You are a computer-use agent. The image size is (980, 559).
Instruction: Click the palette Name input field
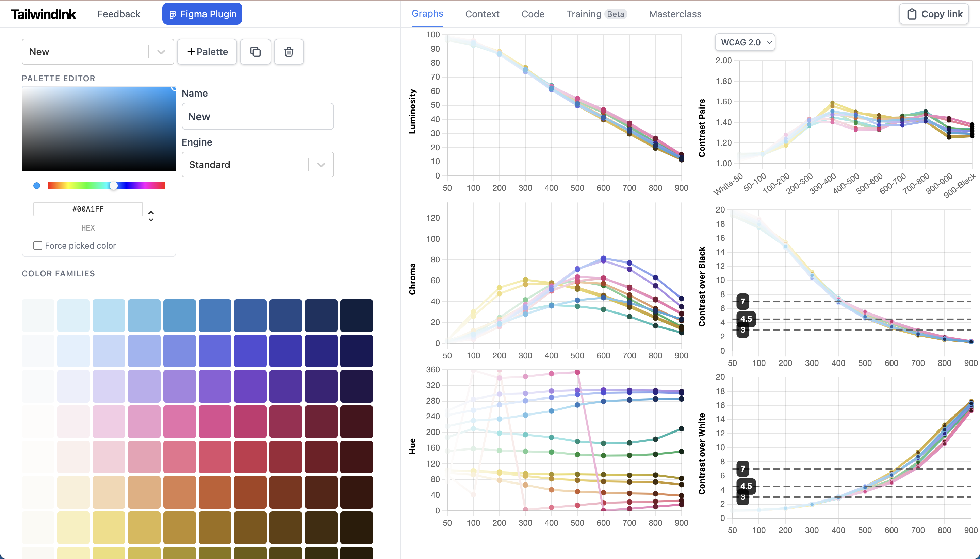click(257, 116)
